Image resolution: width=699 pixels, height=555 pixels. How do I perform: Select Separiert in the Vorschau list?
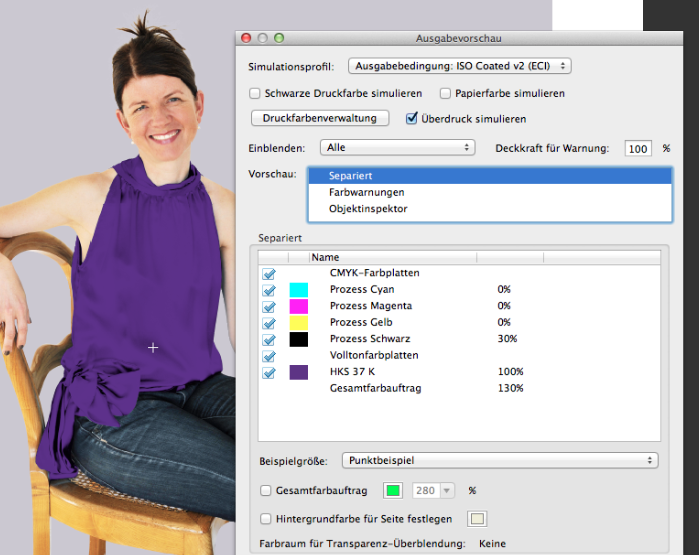point(489,176)
